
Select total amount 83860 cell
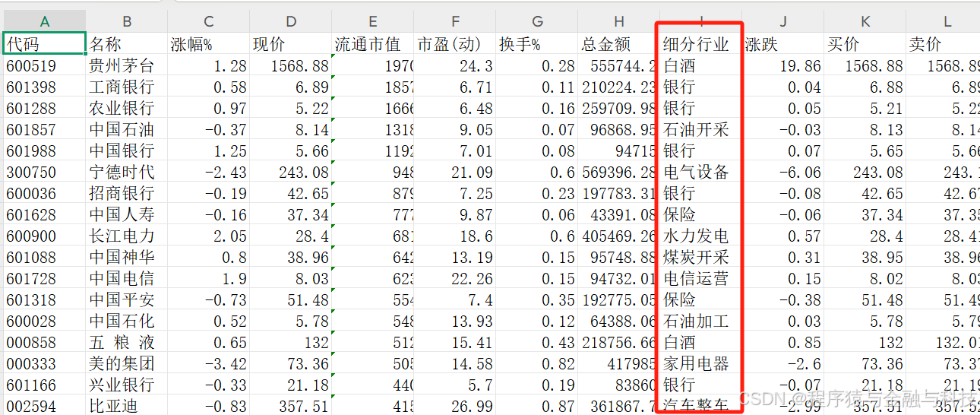tap(619, 385)
